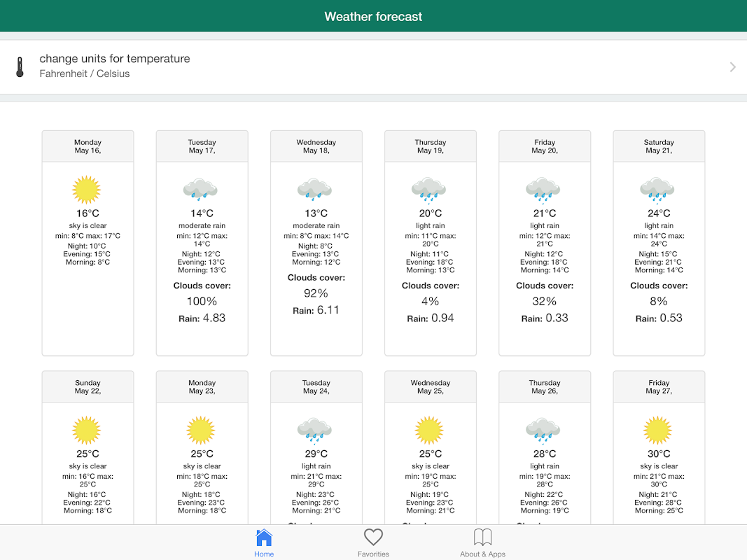This screenshot has height=560, width=747.
Task: Open the About & Apps tab
Action: point(482,543)
